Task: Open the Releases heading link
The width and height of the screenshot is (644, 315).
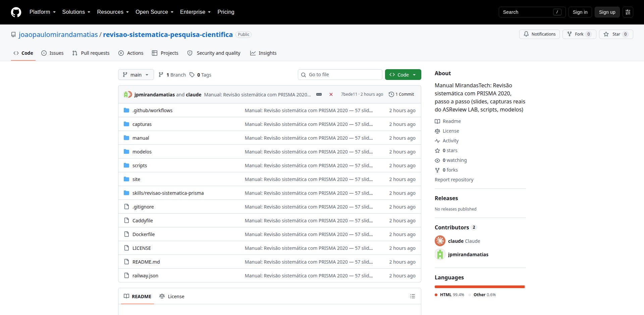Action: click(x=446, y=198)
